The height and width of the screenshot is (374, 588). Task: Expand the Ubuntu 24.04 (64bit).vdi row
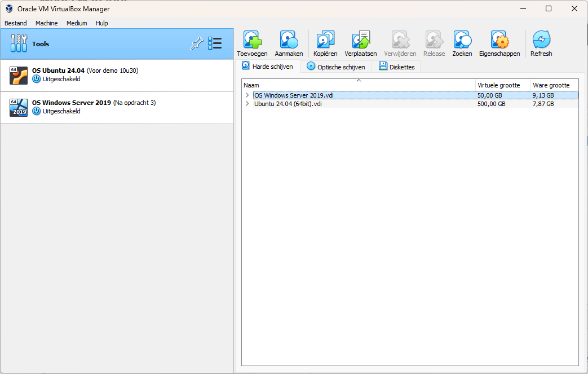tap(247, 104)
